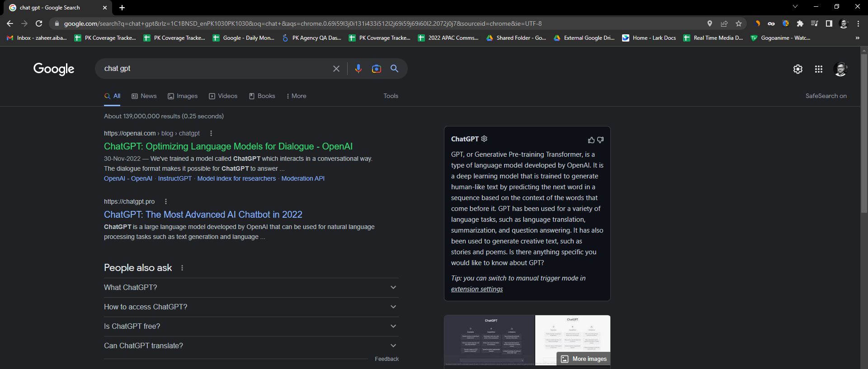Open the Google apps grid
Screen dimensions: 868x369
[819, 69]
